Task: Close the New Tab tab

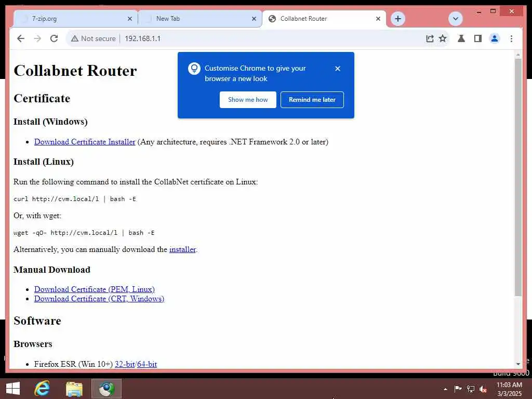Action: pyautogui.click(x=254, y=19)
